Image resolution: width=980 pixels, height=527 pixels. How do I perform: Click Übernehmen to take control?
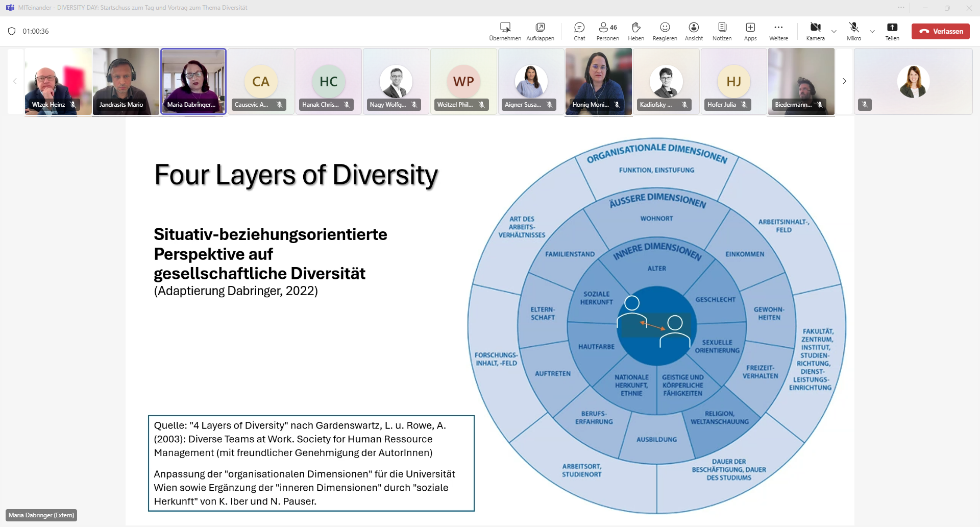pos(505,31)
